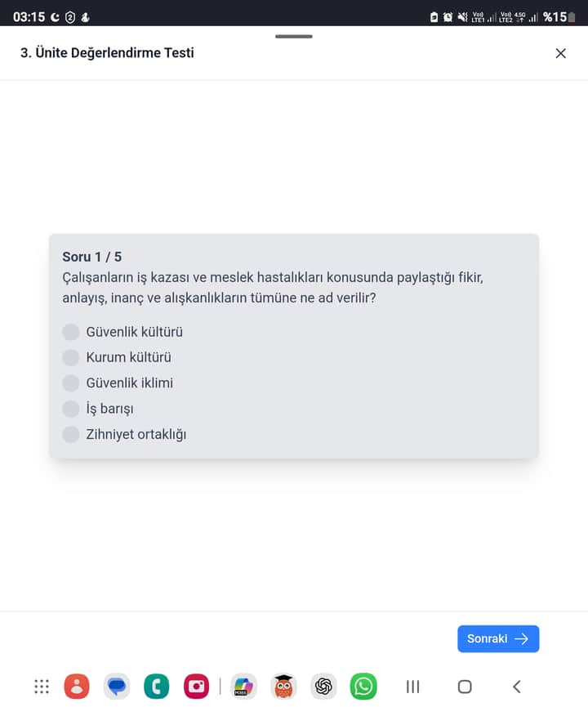The width and height of the screenshot is (588, 707).
Task: Open the app drawer grid icon
Action: tap(42, 687)
